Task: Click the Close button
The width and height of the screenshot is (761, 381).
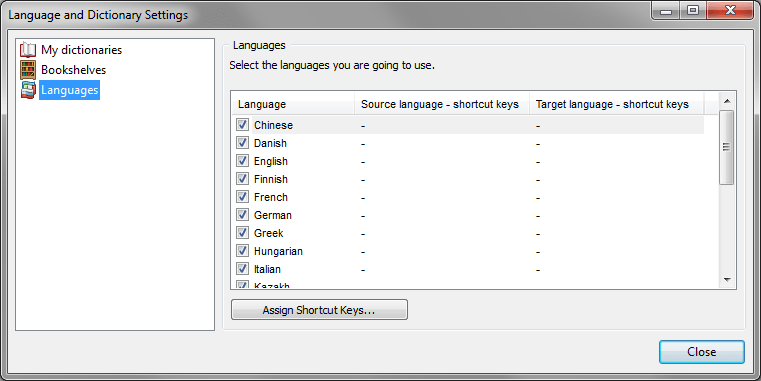Action: (701, 352)
